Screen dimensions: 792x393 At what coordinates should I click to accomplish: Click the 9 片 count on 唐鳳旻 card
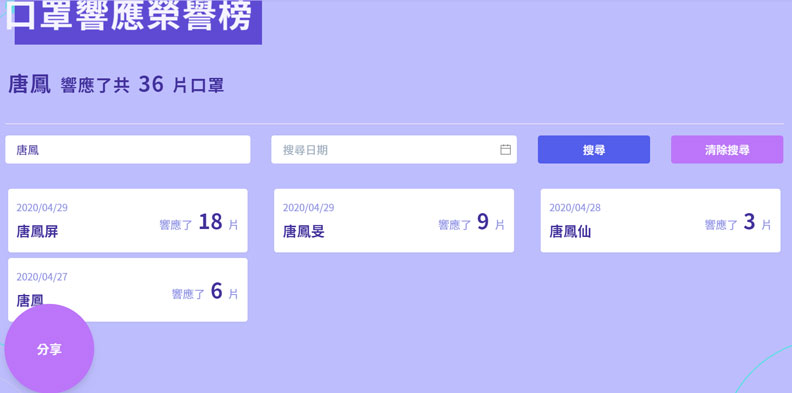[491, 222]
